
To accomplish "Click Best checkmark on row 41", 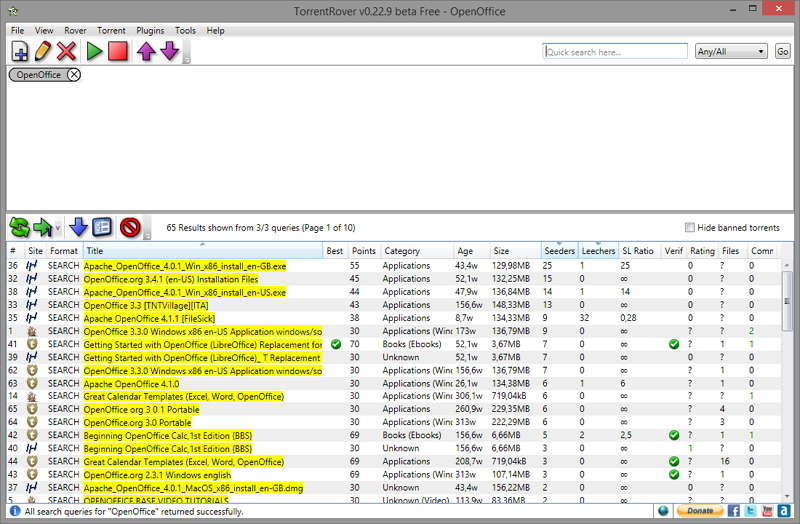I will (335, 344).
